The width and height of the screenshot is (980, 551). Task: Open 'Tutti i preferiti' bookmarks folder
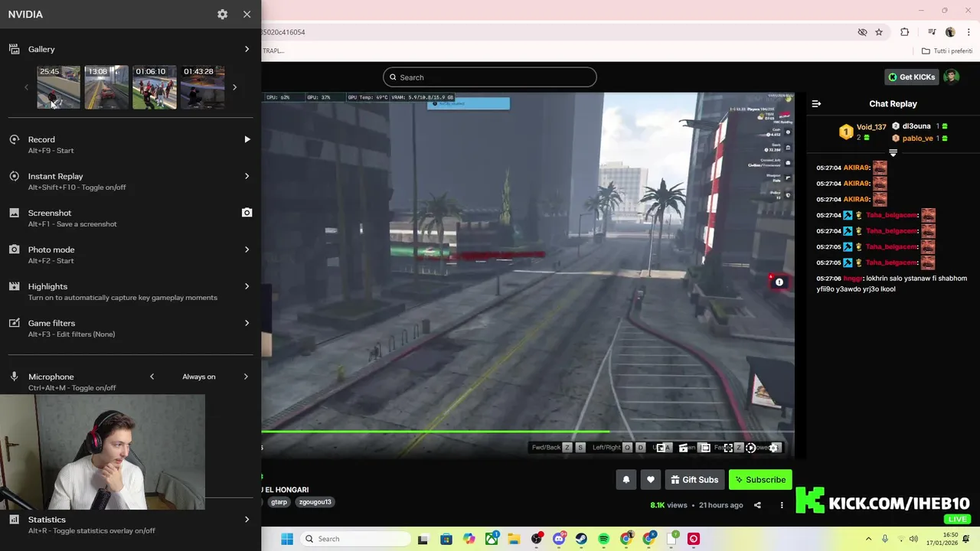pyautogui.click(x=947, y=51)
